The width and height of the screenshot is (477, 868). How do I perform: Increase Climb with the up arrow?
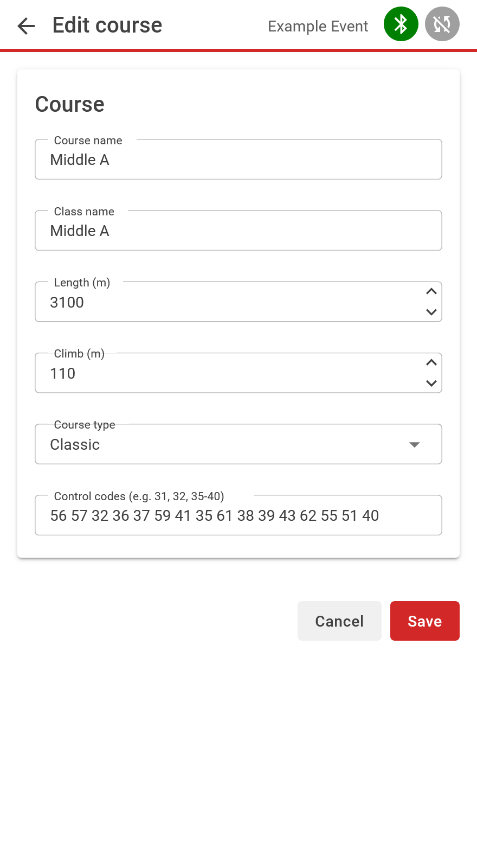click(431, 362)
